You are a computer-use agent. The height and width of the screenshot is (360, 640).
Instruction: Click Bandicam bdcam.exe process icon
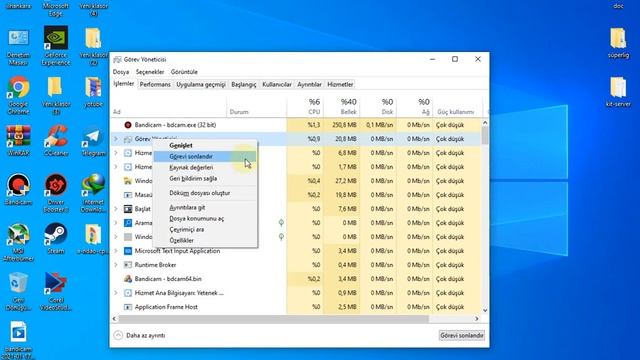pos(128,125)
